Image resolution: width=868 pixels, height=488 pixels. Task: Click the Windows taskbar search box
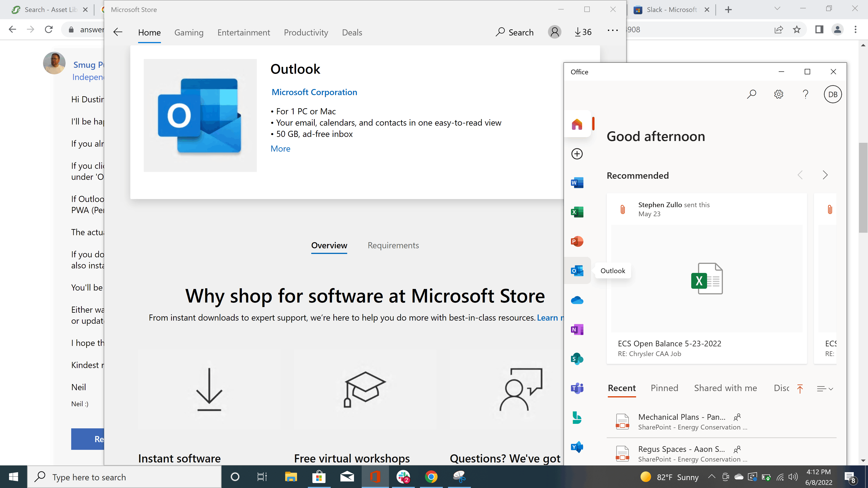pos(124,477)
